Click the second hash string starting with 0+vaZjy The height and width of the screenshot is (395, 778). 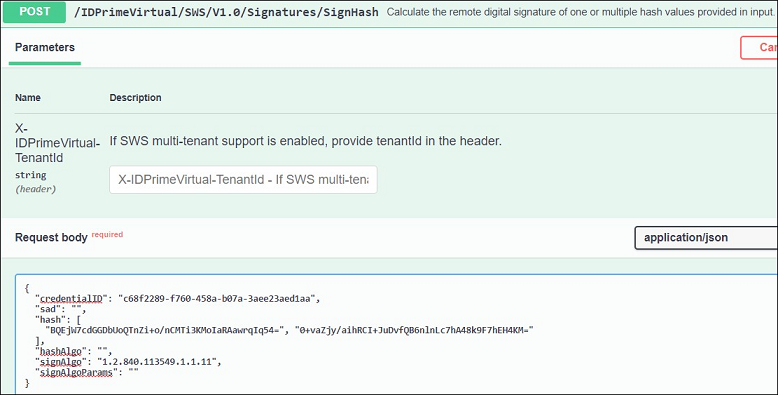[x=414, y=330]
